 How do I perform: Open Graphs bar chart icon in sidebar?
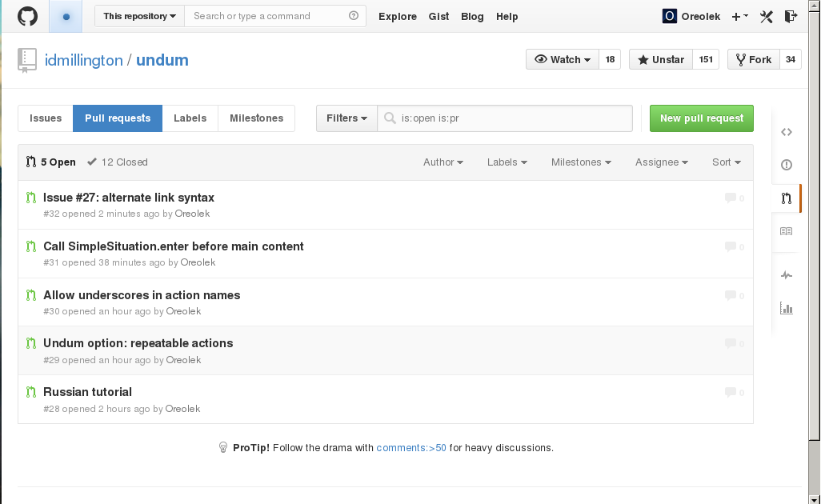[787, 308]
